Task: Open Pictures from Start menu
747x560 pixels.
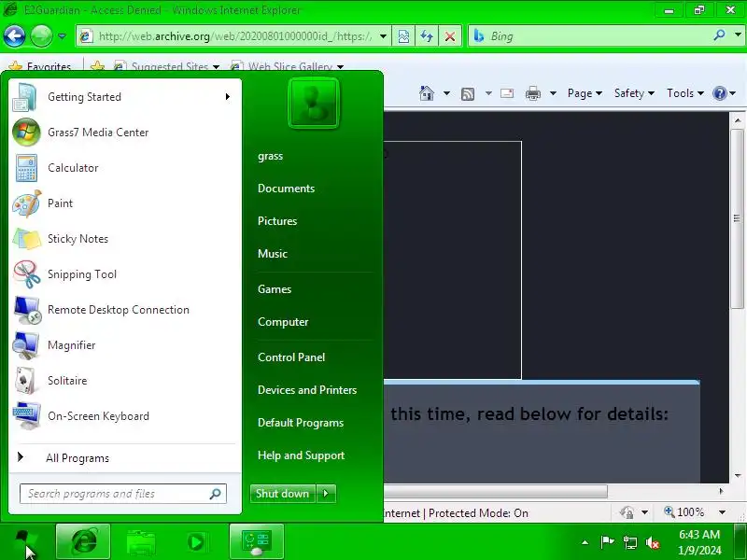Action: point(277,221)
